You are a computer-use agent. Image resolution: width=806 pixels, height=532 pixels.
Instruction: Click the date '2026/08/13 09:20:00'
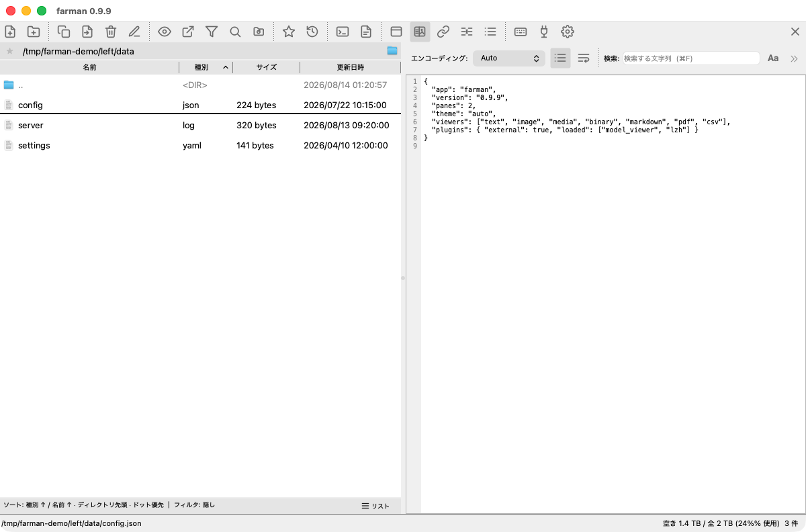tap(345, 126)
